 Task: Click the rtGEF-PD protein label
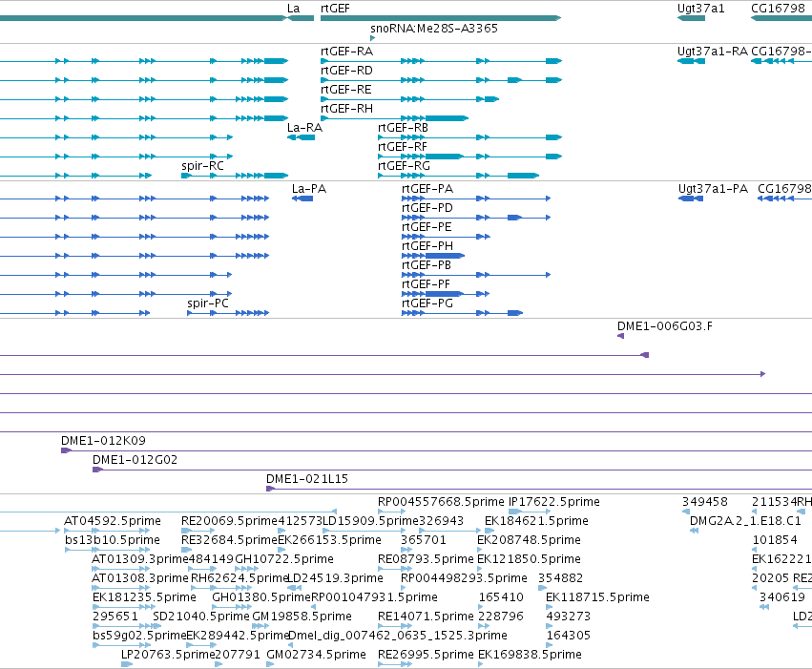click(x=427, y=208)
